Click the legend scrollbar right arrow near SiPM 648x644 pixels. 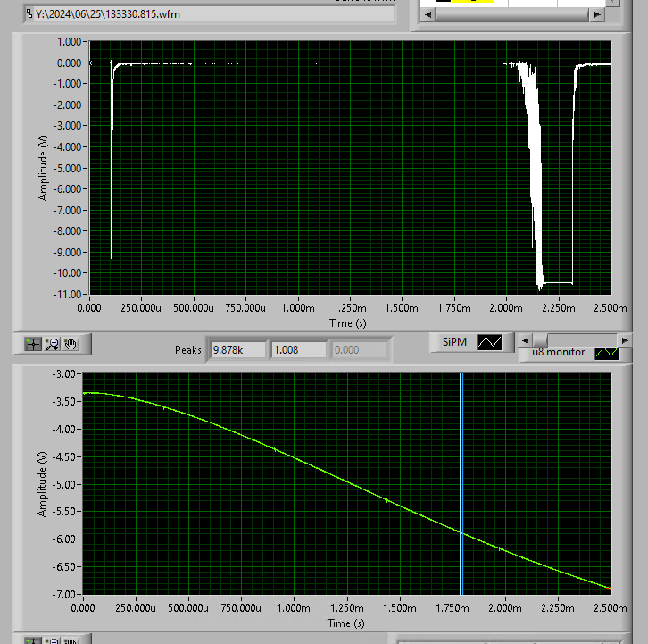click(x=625, y=341)
